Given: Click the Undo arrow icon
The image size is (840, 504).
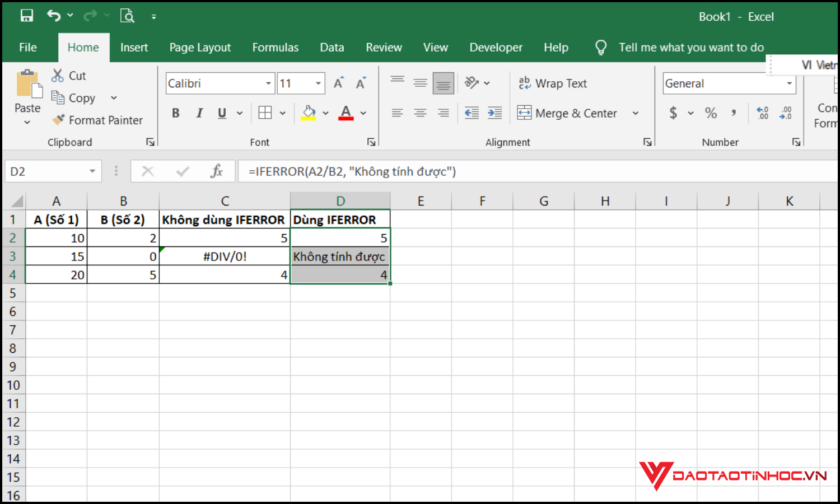Looking at the screenshot, I should coord(54,16).
